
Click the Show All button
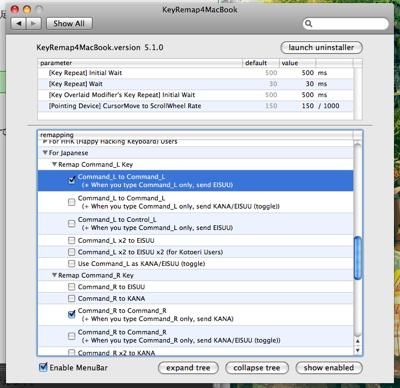point(69,24)
